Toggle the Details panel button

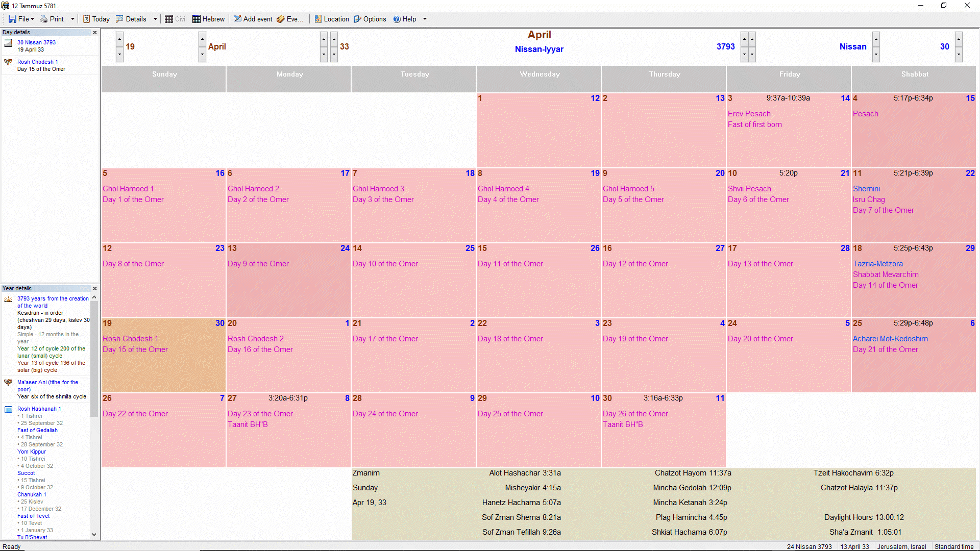point(131,19)
